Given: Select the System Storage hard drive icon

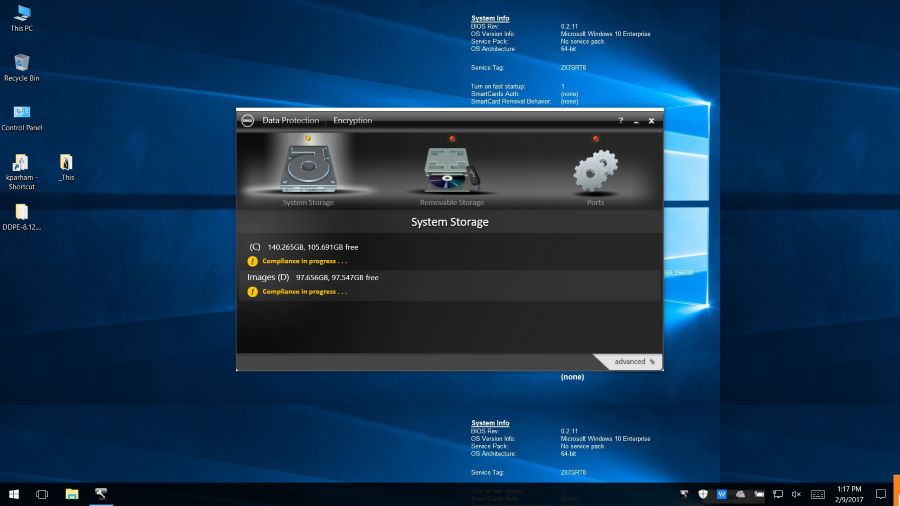Looking at the screenshot, I should tap(308, 170).
